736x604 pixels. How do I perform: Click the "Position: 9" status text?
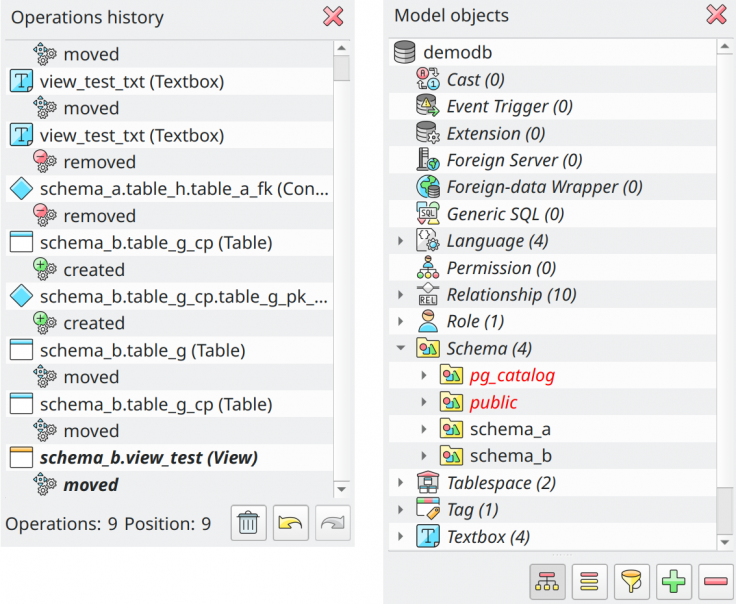pyautogui.click(x=168, y=524)
